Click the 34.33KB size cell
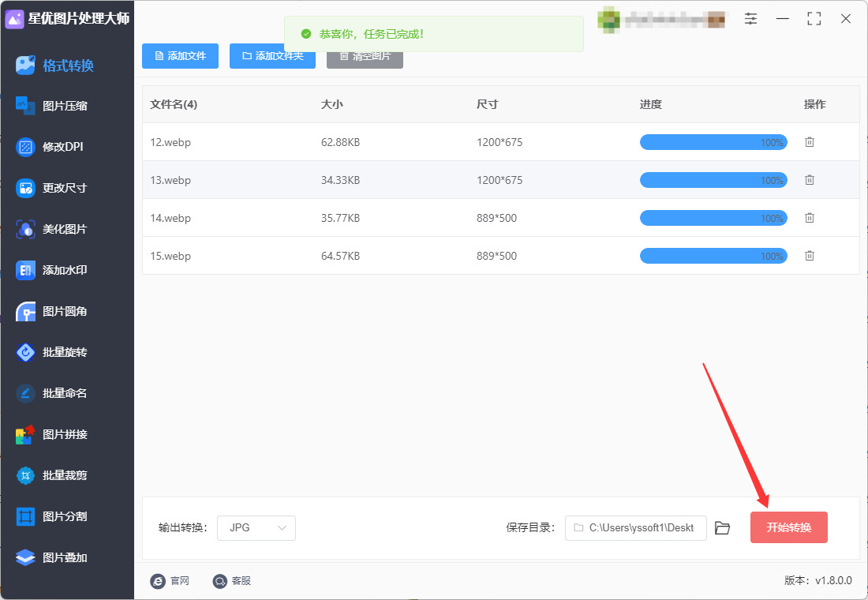Image resolution: width=868 pixels, height=600 pixels. pyautogui.click(x=340, y=180)
